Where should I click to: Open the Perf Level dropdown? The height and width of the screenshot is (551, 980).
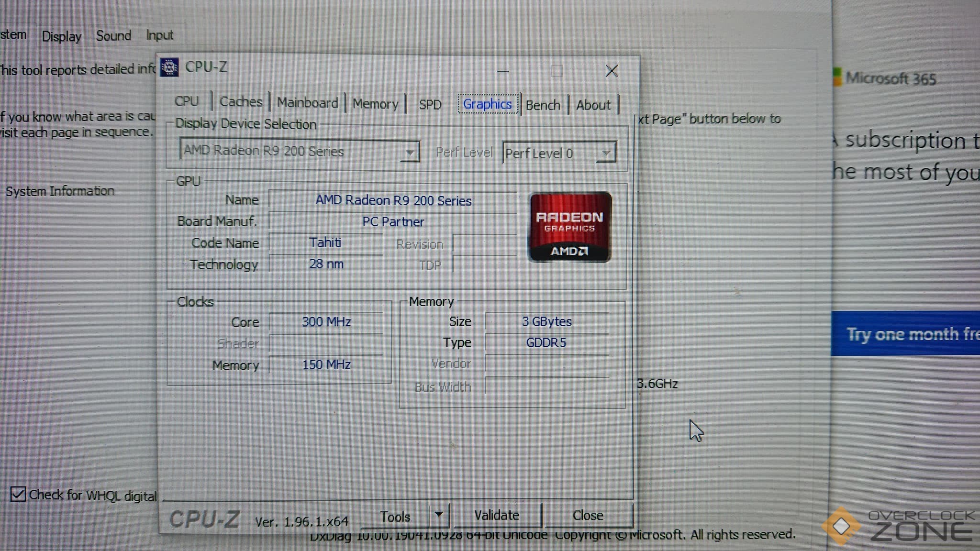606,153
